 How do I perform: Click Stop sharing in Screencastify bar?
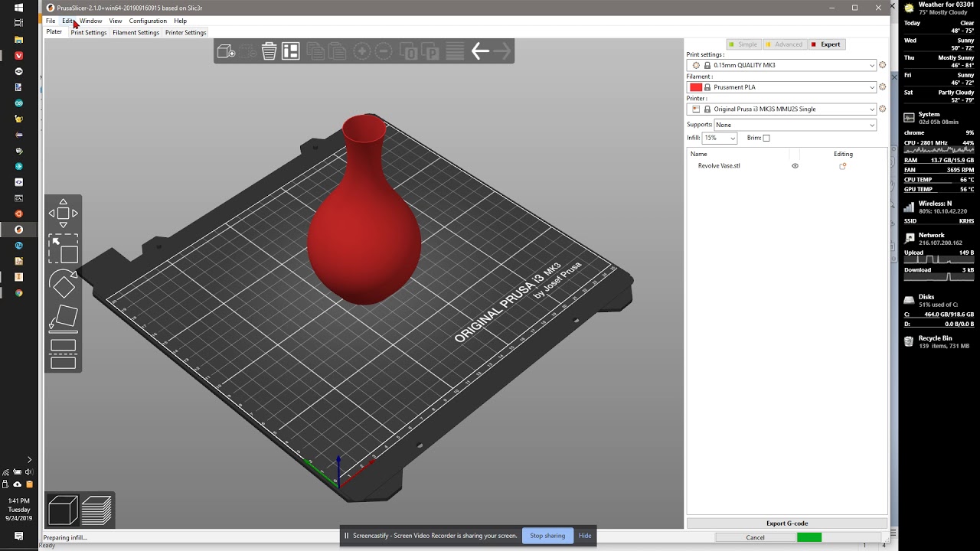[547, 536]
